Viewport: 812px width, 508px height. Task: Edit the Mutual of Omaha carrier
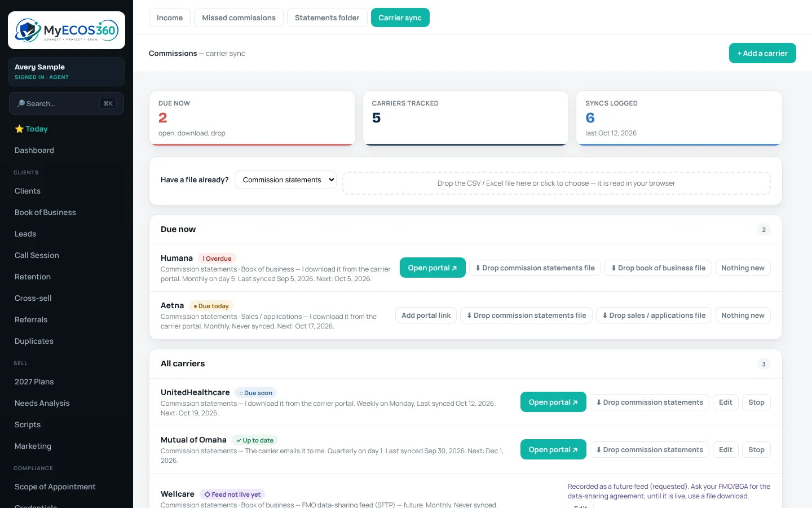click(726, 450)
